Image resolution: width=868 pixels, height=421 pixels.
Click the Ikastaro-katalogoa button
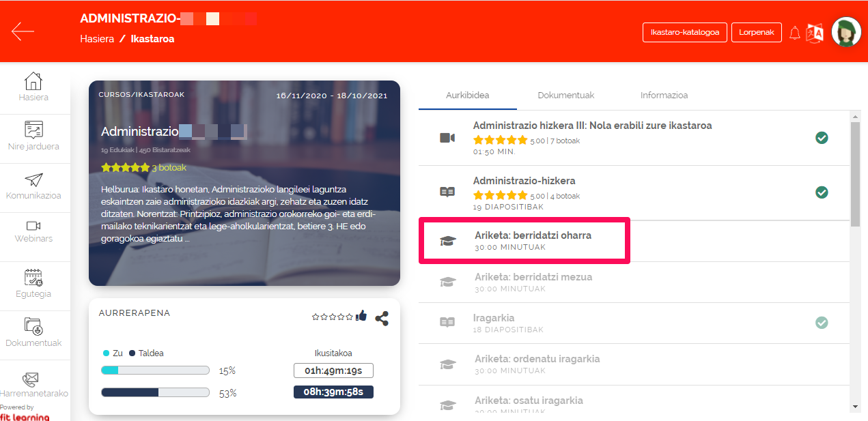[684, 33]
